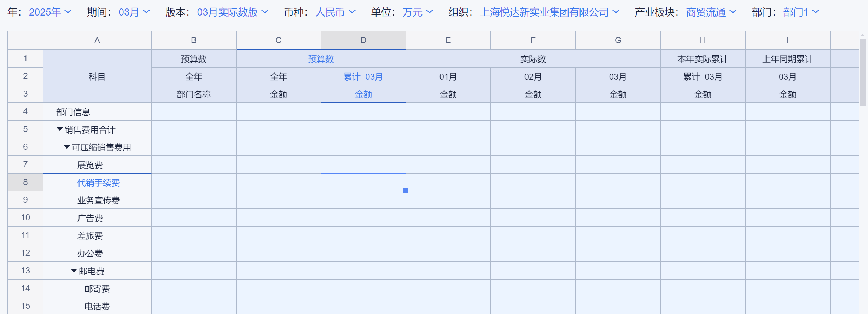This screenshot has width=868, height=314.
Task: Open the 期间 03月 dropdown
Action: (134, 12)
